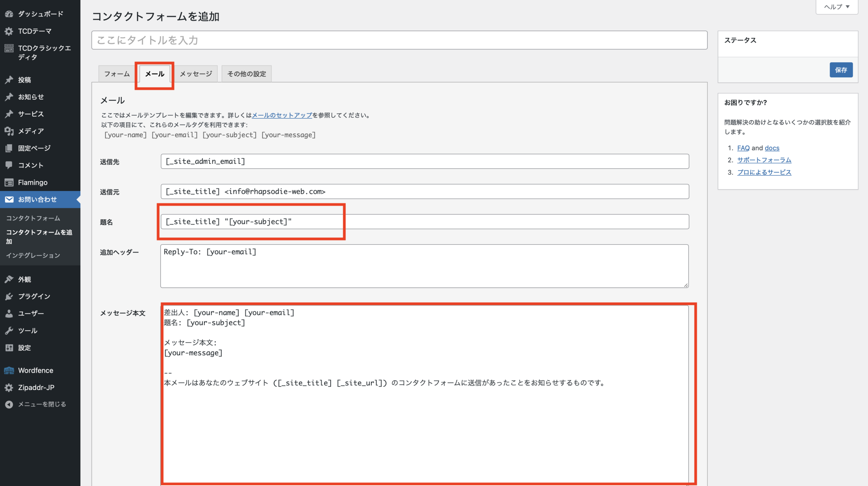Click the TCD Theme gear icon
Screen dimensions: 868x486
[x=9, y=31]
